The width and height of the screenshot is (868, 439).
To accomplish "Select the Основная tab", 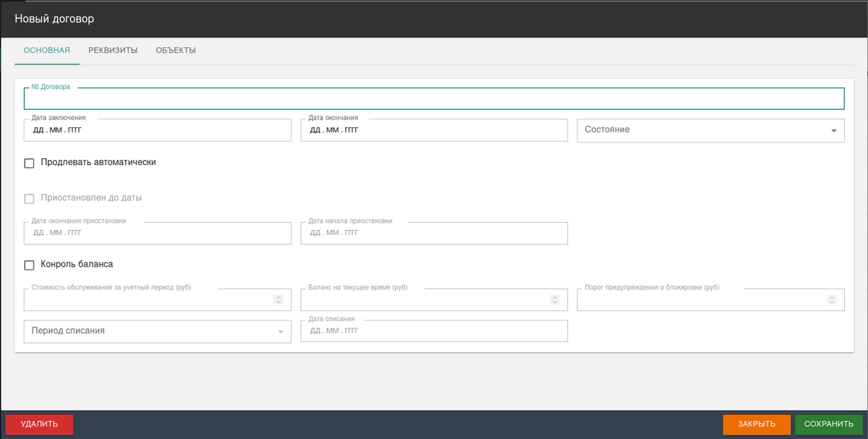I will tap(46, 51).
